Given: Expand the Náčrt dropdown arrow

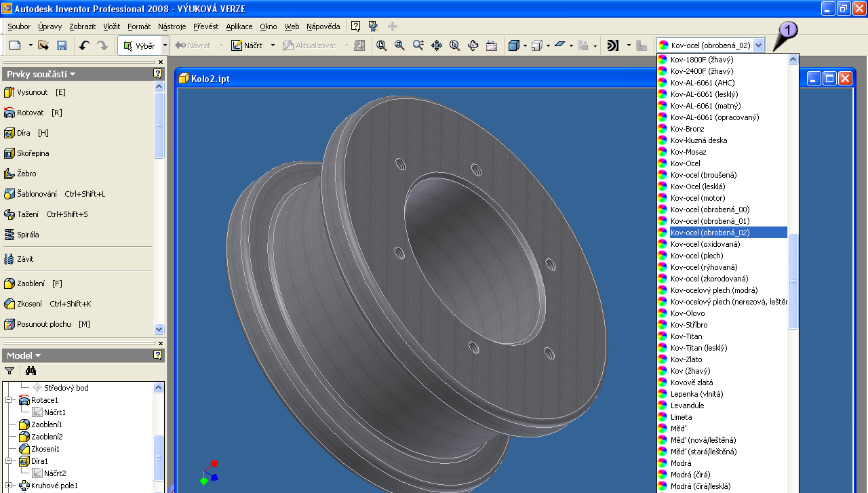Looking at the screenshot, I should (x=273, y=45).
